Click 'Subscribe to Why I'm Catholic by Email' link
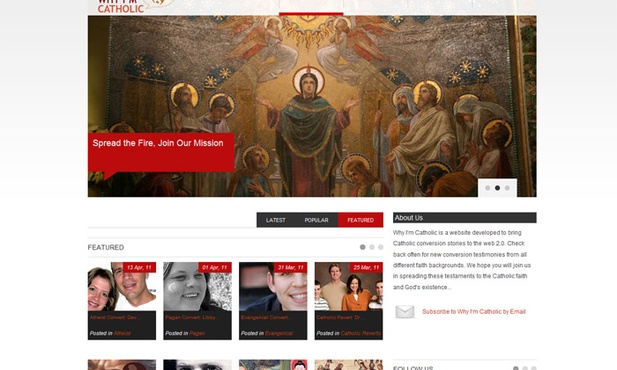This screenshot has width=617, height=370. (x=474, y=311)
